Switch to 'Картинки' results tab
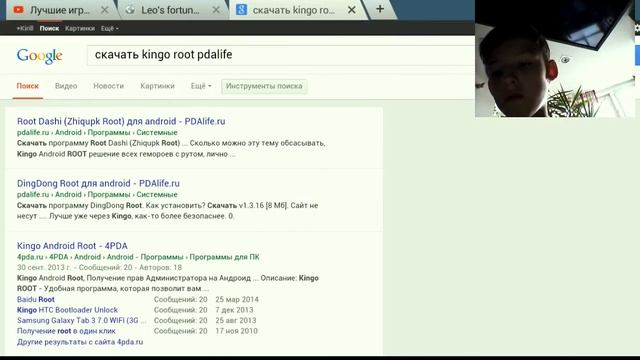Image resolution: width=640 pixels, height=360 pixels. coord(157,86)
